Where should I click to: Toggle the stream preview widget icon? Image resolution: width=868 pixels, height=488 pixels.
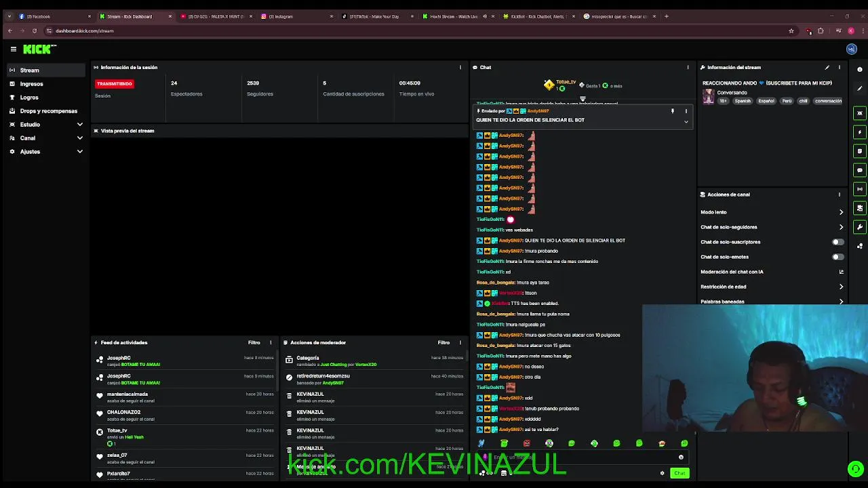860,113
